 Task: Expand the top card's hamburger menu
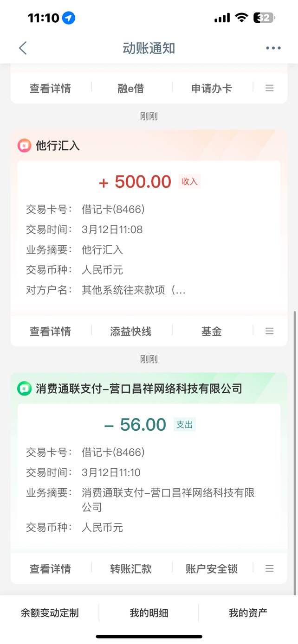(x=269, y=88)
